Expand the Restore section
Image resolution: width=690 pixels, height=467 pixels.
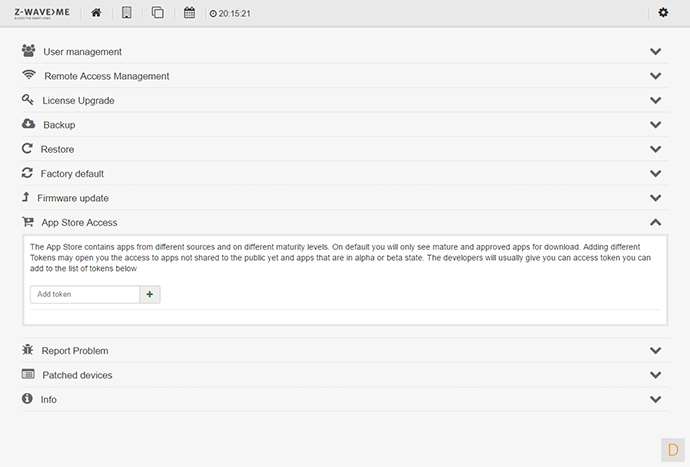click(57, 149)
